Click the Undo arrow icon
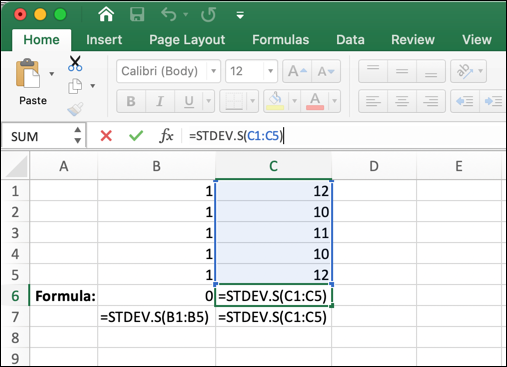The width and height of the screenshot is (507, 367). tap(169, 15)
